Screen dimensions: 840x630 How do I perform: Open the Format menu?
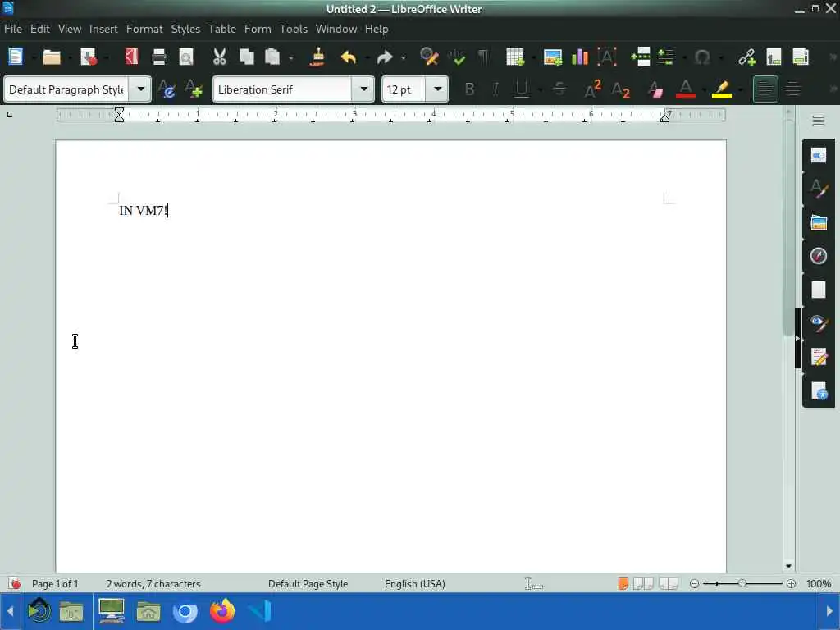click(144, 29)
